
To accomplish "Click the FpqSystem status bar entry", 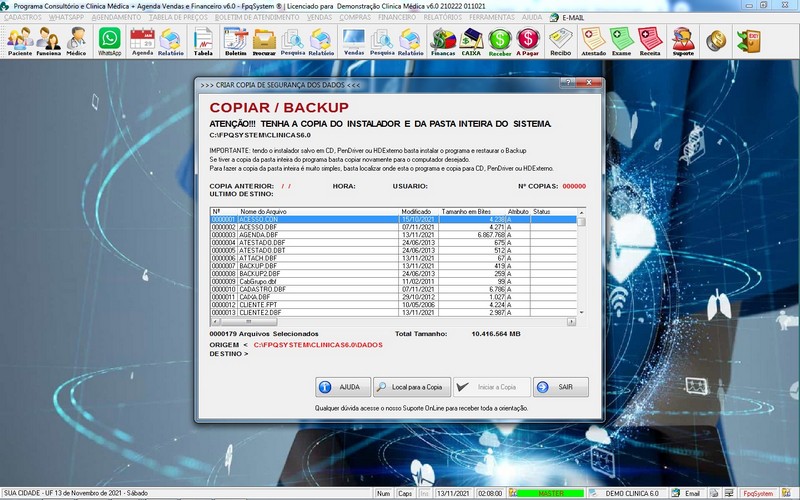I will click(758, 493).
